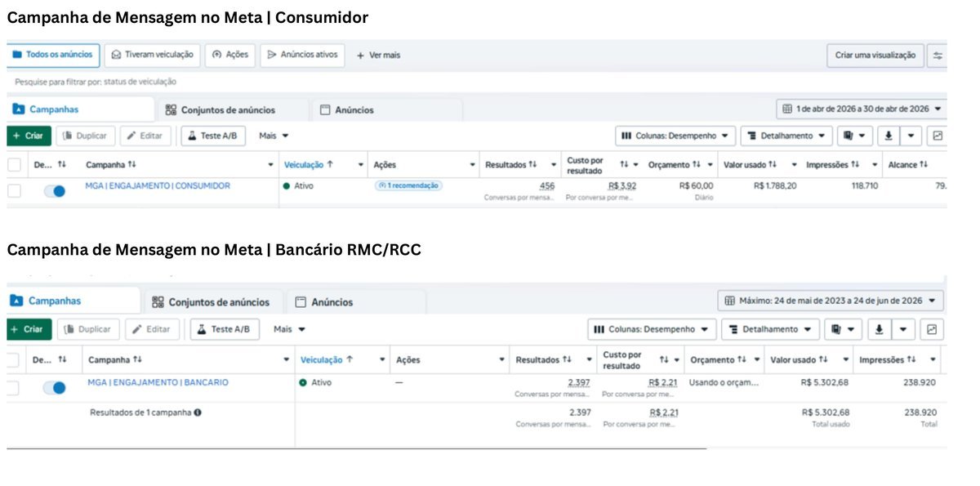Toggle off MGA | ENGAJAMENTO | BANCARIO campaign switch
This screenshot has height=486, width=980.
(55, 388)
